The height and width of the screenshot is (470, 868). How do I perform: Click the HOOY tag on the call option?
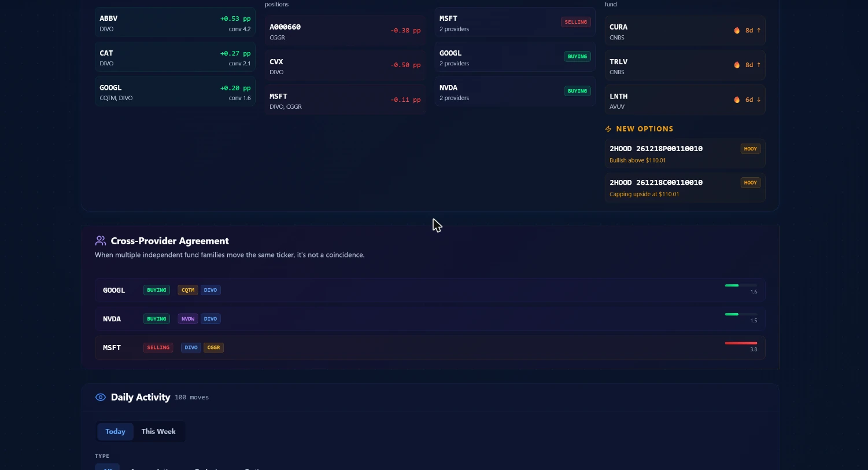pyautogui.click(x=751, y=182)
